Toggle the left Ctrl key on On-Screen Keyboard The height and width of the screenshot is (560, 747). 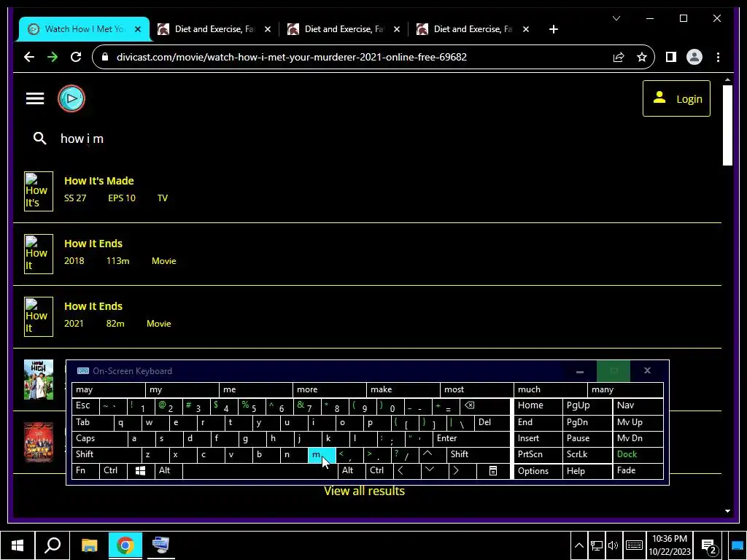(x=113, y=470)
